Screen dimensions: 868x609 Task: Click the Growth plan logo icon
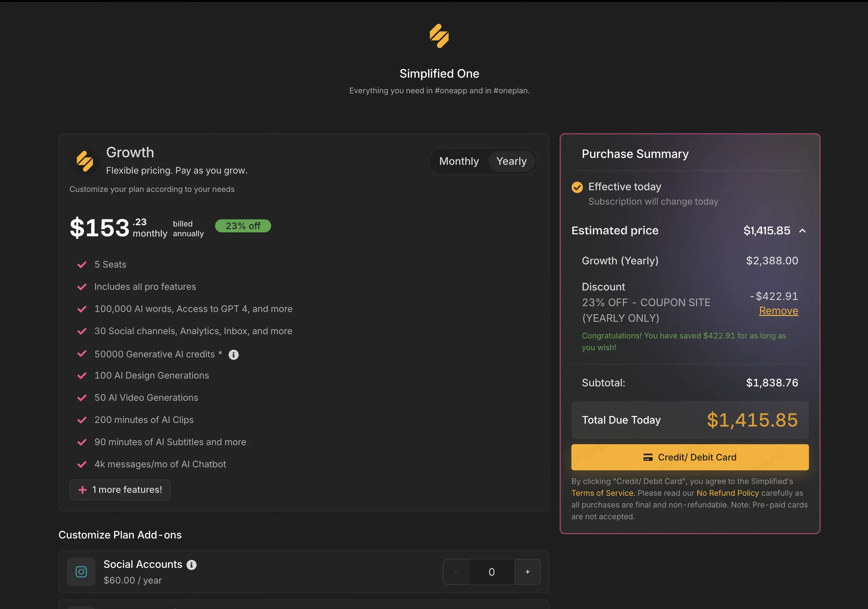pos(85,161)
